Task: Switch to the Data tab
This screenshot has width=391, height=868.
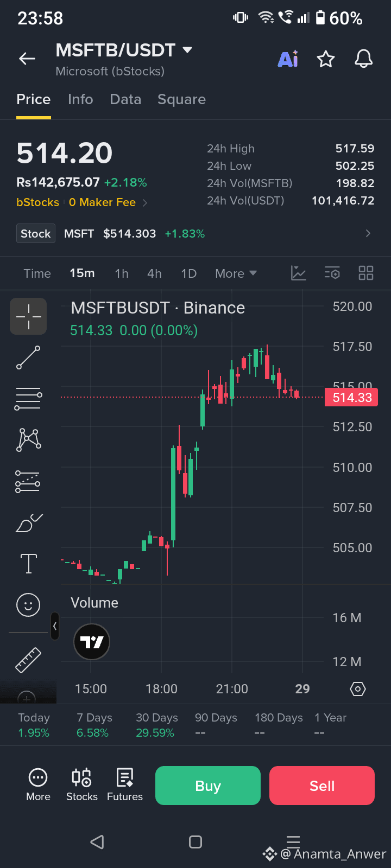Action: click(x=125, y=99)
